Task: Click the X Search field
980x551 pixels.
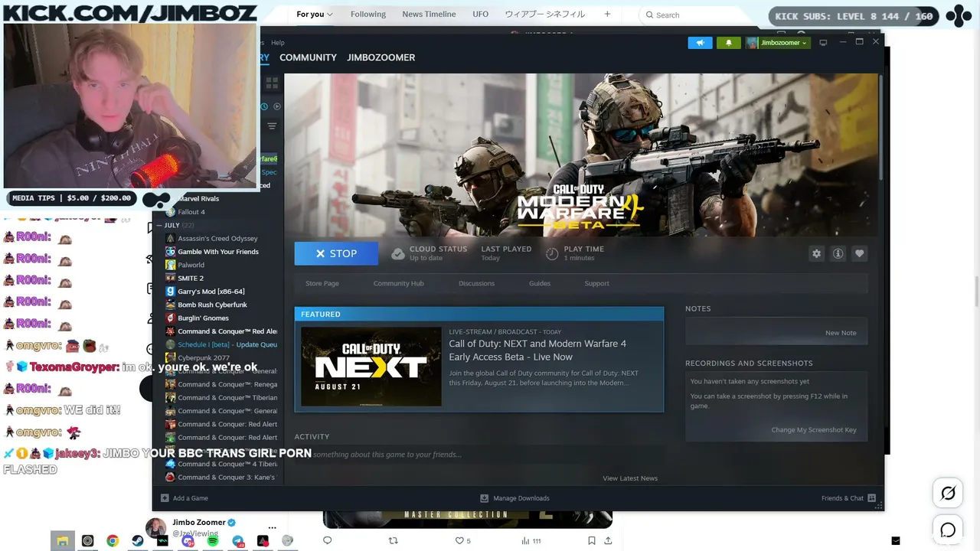Action: (701, 15)
